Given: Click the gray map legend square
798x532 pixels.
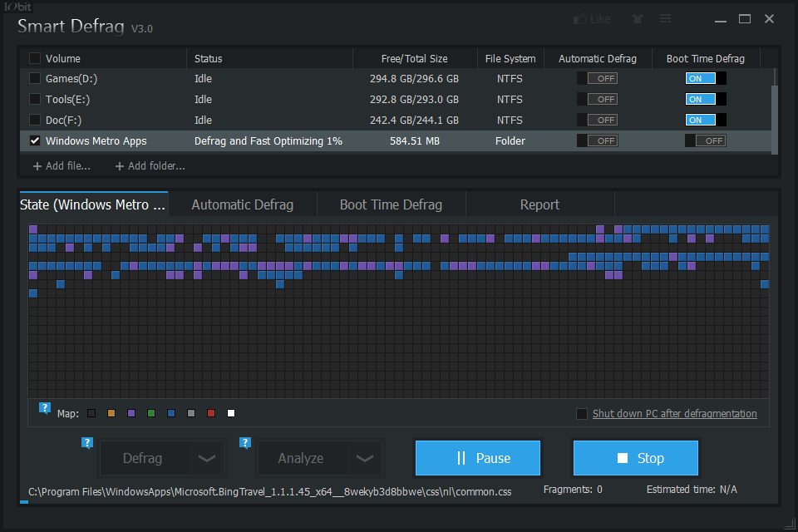Looking at the screenshot, I should click(x=191, y=413).
